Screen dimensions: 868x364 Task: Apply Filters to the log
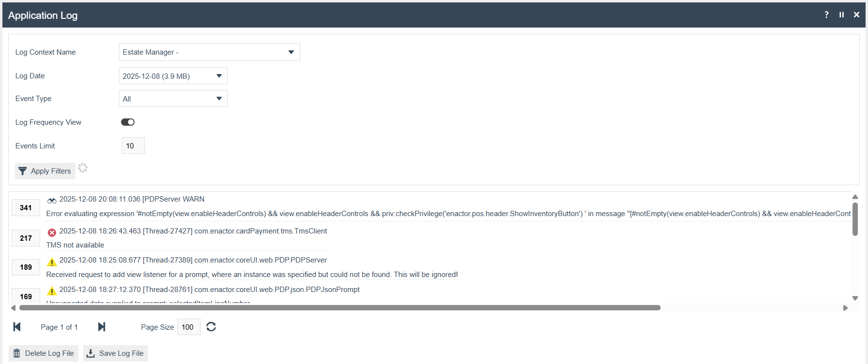45,171
